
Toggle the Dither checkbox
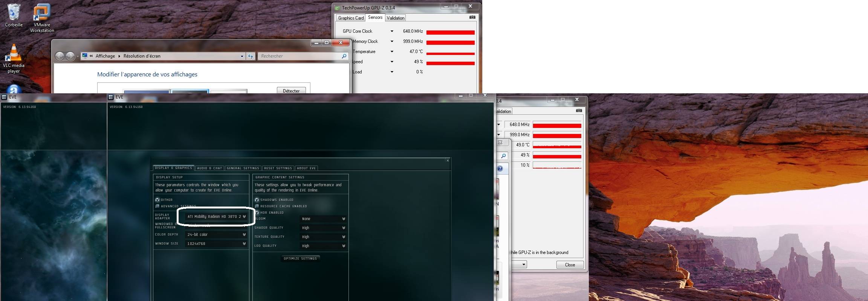pyautogui.click(x=157, y=200)
